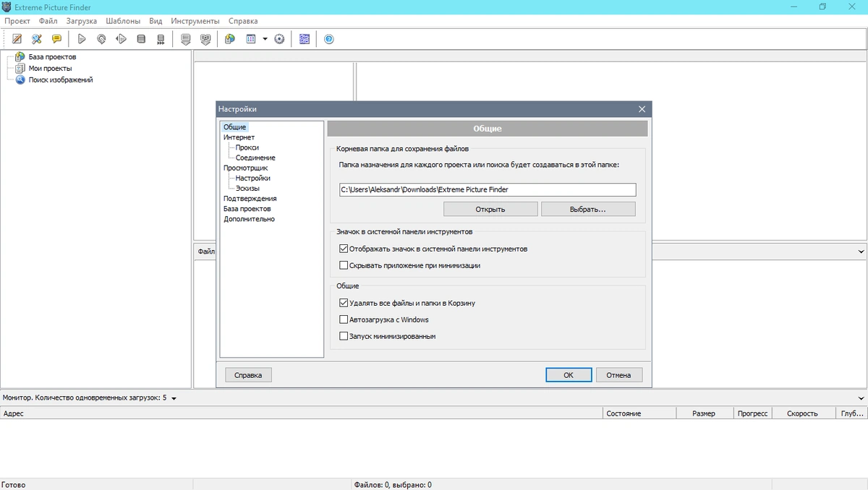The image size is (868, 490).
Task: Select База проектов in settings tree
Action: click(x=247, y=208)
